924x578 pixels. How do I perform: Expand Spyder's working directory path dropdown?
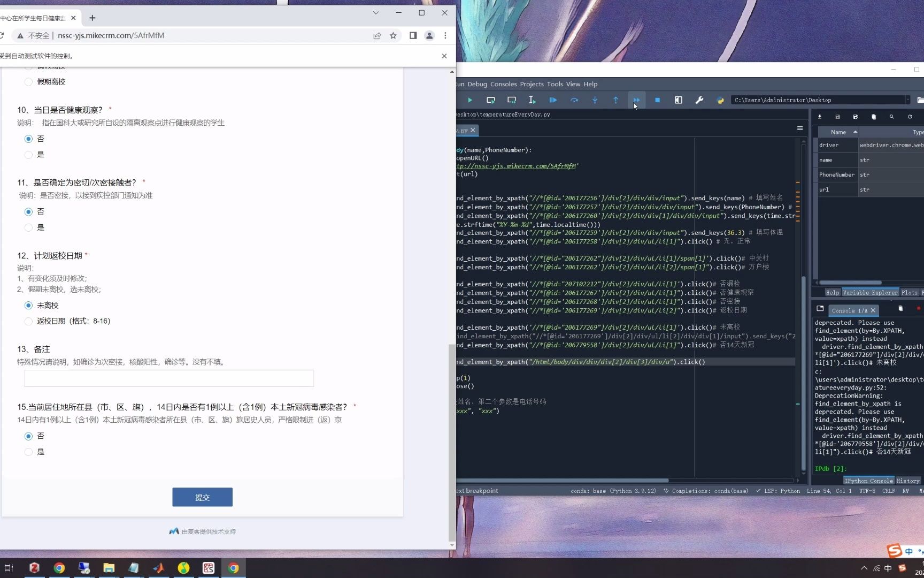[907, 100]
